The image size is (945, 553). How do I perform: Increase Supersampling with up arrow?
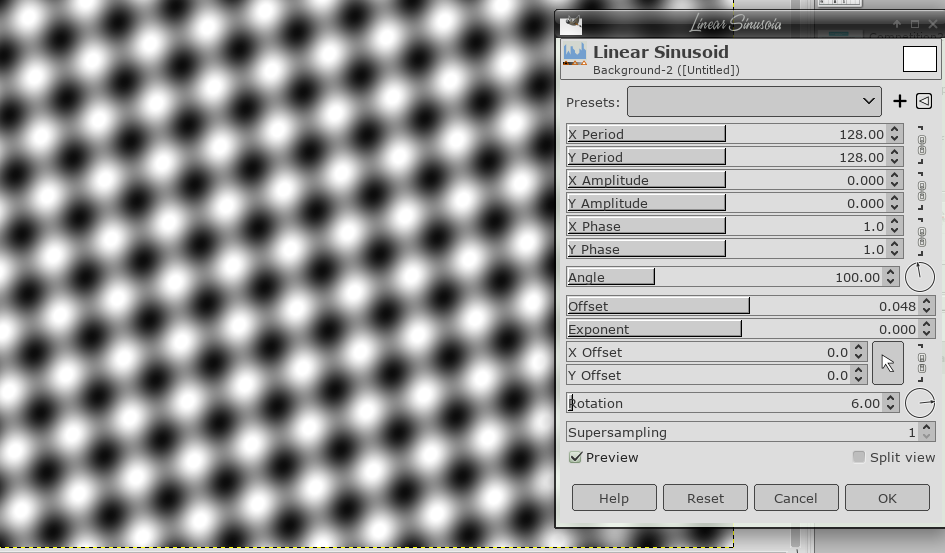click(x=927, y=427)
